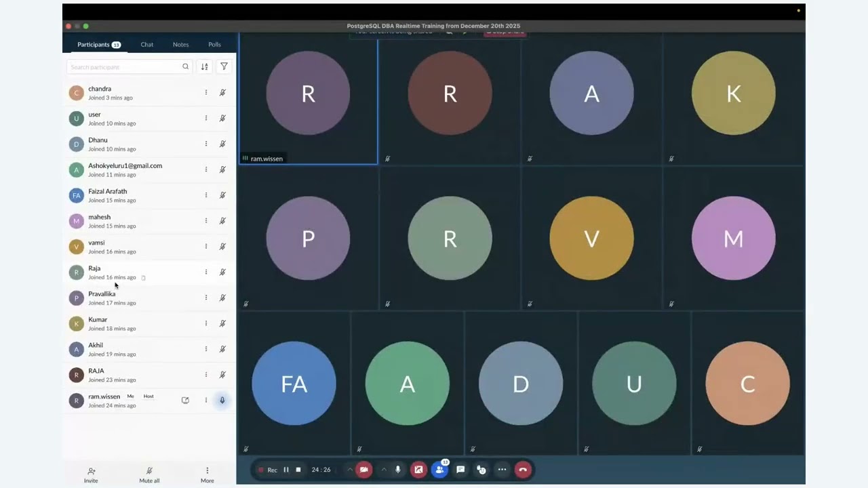Click the Host badge next to ram.wissen

[149, 396]
